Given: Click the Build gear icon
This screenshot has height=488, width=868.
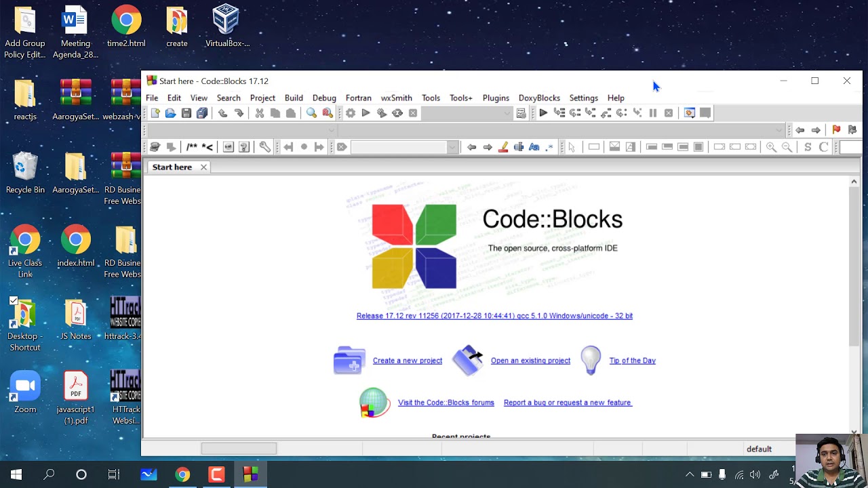Looking at the screenshot, I should coord(350,113).
